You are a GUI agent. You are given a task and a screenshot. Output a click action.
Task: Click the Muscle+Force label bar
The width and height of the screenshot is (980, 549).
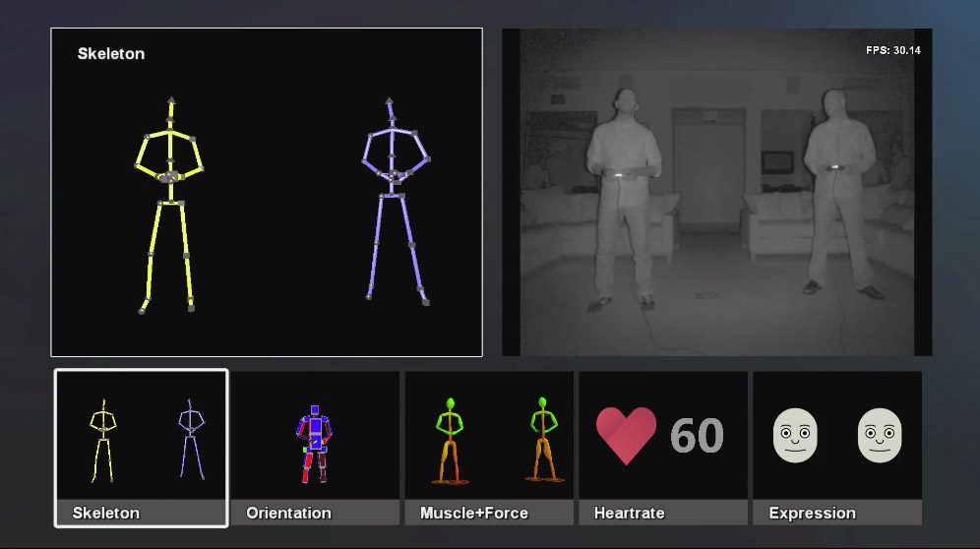coord(489,513)
